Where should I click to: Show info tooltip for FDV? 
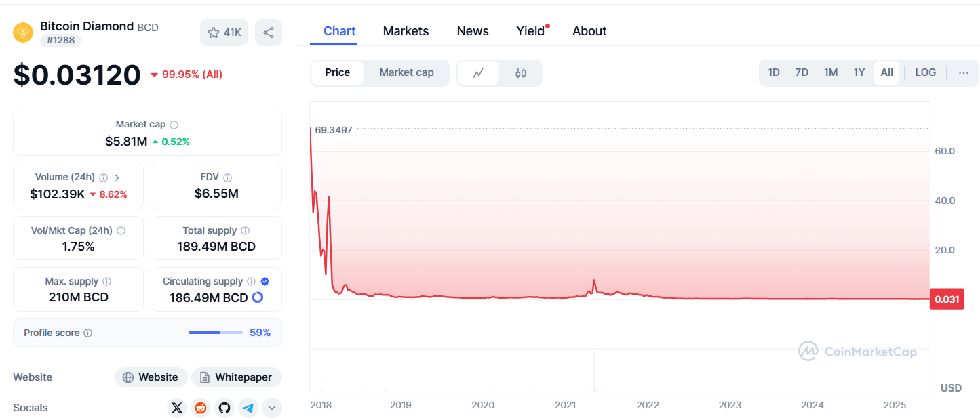pos(228,177)
